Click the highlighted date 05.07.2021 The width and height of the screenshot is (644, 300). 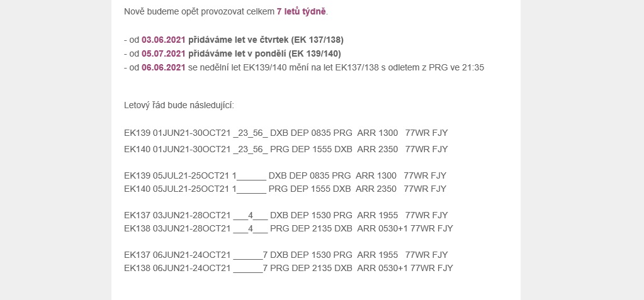pos(164,53)
